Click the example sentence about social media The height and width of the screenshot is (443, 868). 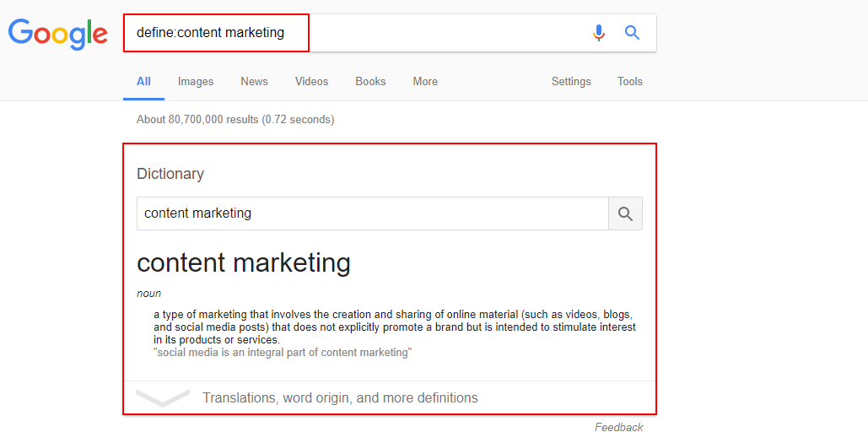coord(283,353)
